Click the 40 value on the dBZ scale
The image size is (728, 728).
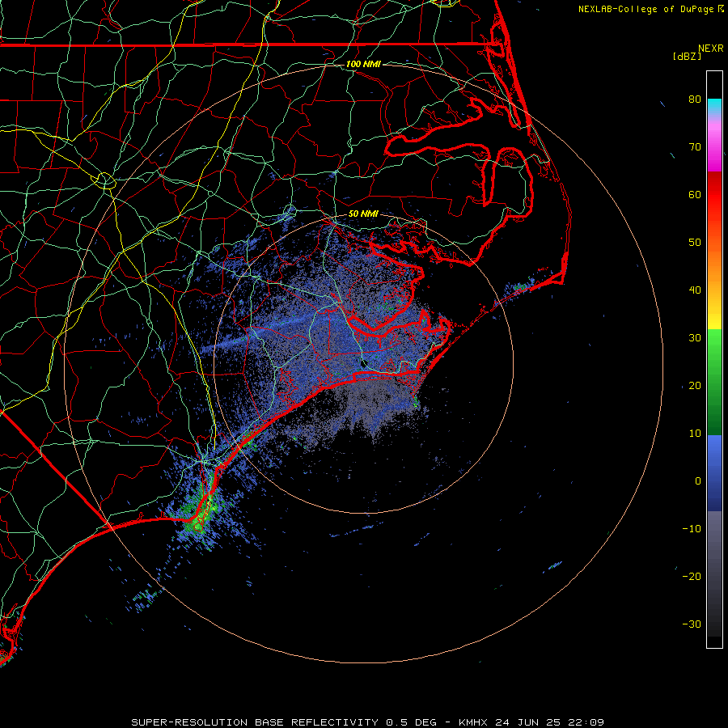695,290
